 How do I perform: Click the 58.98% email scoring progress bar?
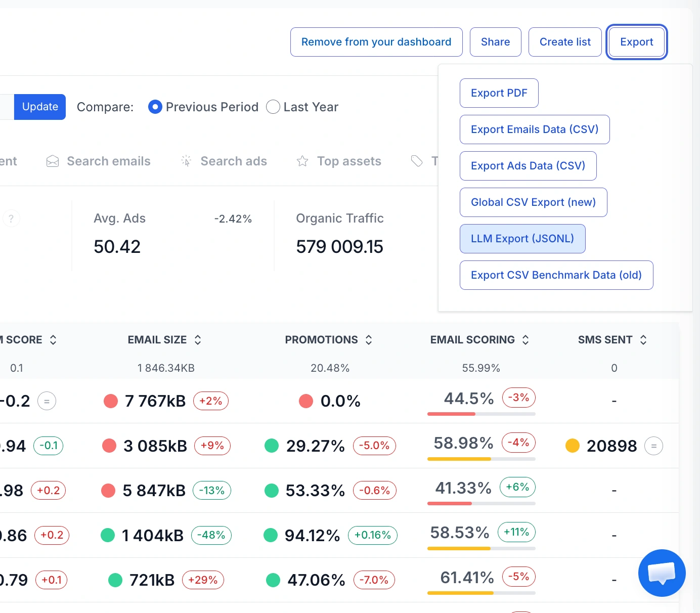pyautogui.click(x=482, y=459)
